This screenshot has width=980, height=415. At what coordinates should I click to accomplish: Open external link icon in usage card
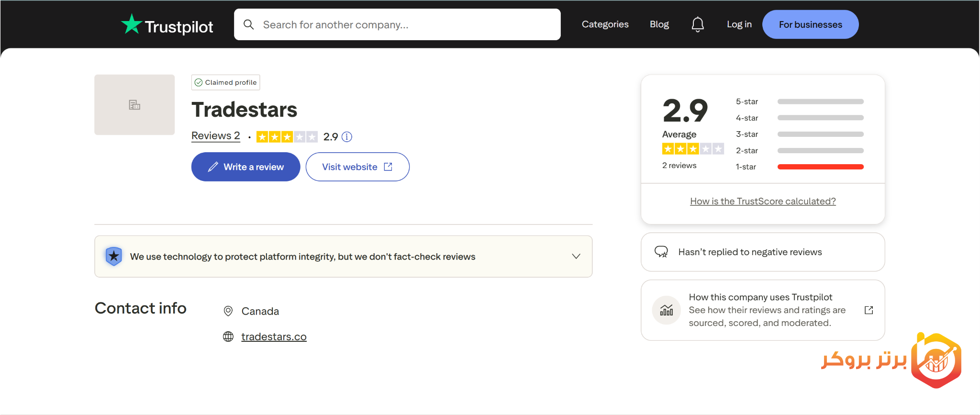[x=869, y=310]
